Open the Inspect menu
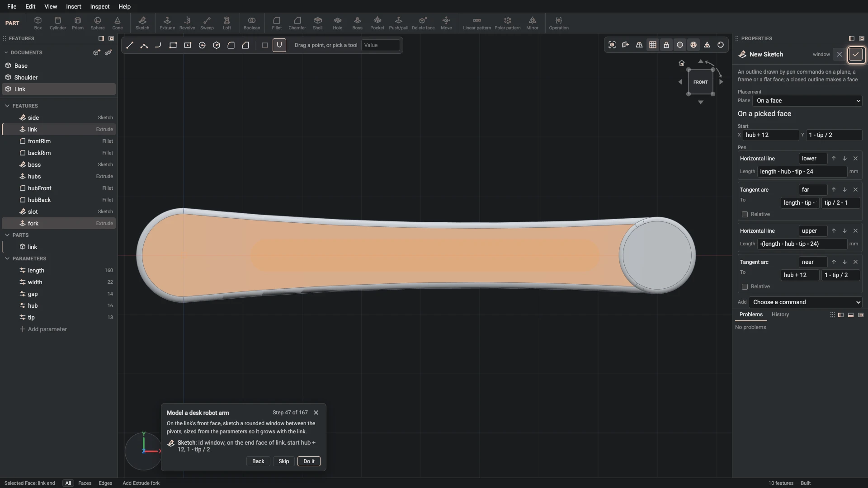 100,6
